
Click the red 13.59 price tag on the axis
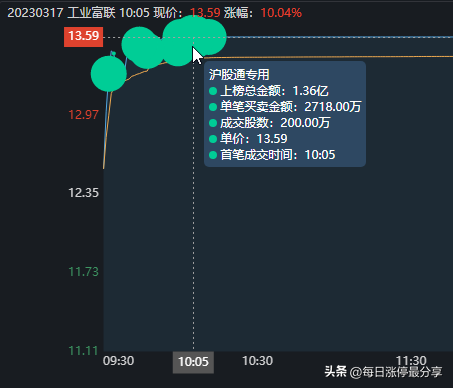(83, 36)
